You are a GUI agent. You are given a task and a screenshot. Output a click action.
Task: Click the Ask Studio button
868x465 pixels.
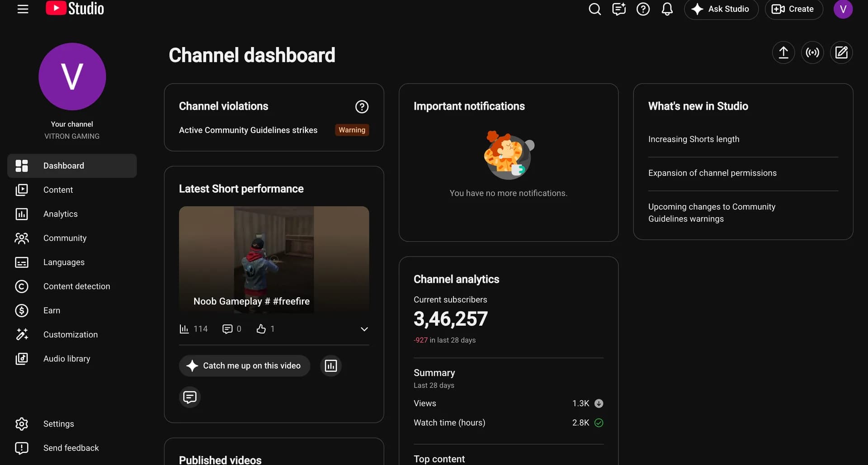click(721, 9)
